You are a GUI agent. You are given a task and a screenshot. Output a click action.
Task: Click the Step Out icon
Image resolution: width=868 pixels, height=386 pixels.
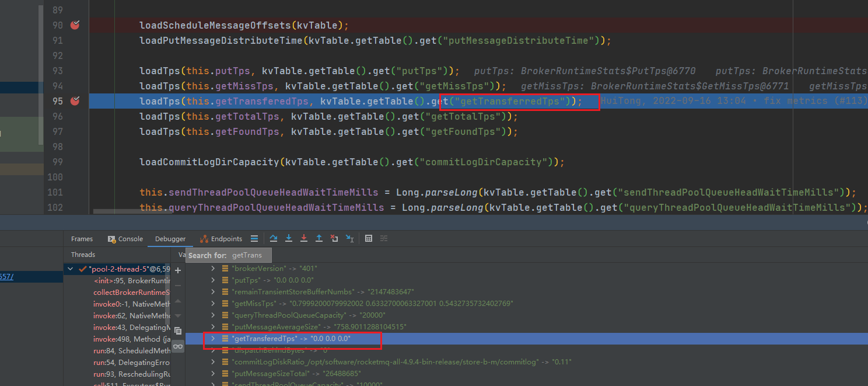(x=319, y=238)
